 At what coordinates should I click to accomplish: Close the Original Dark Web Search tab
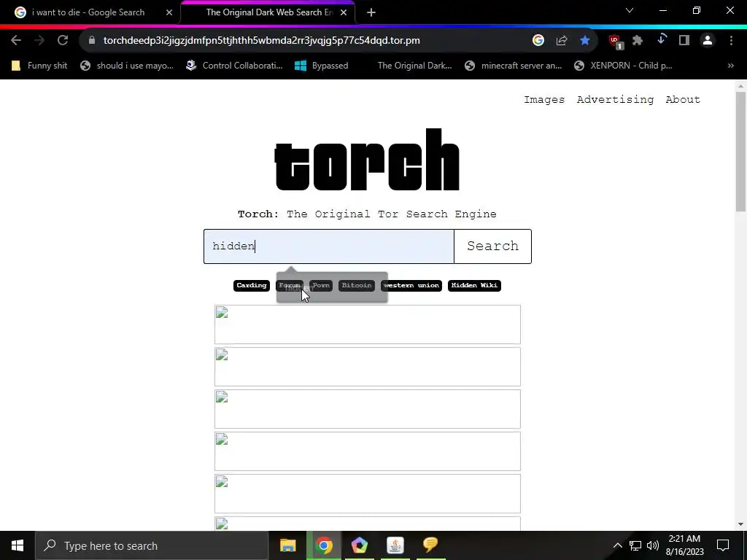pyautogui.click(x=344, y=13)
